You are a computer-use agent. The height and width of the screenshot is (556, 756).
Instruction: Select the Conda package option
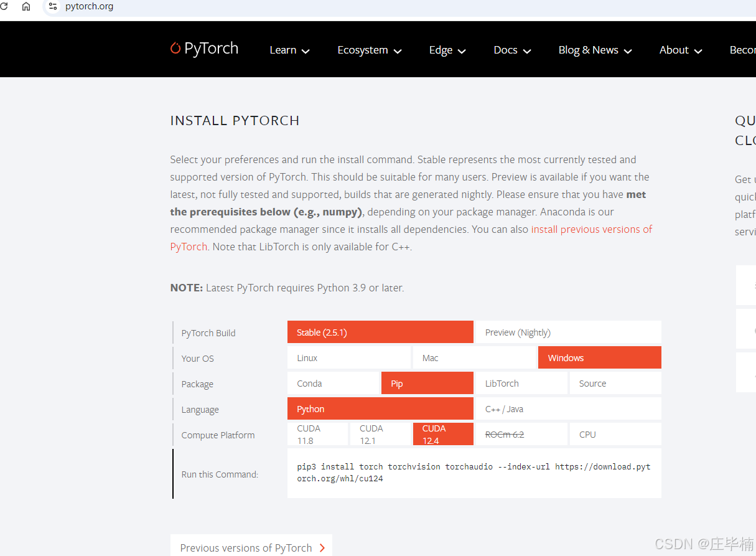pyautogui.click(x=333, y=384)
